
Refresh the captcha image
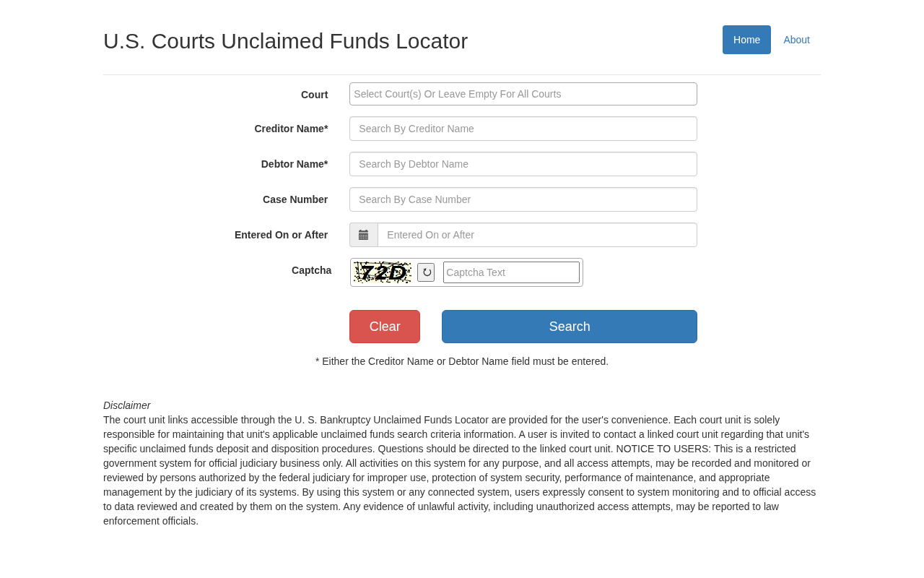(426, 272)
